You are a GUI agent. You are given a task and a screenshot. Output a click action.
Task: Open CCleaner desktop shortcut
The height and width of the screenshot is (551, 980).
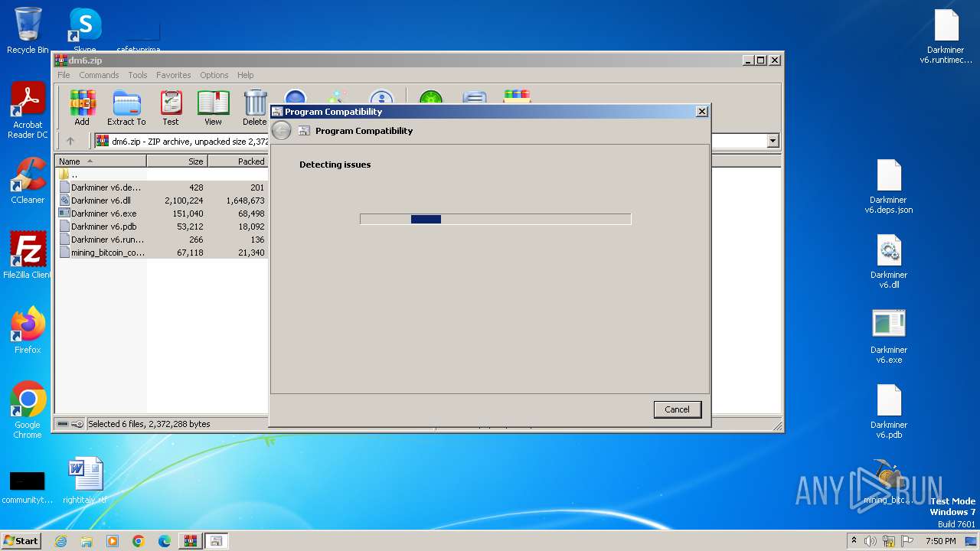coord(28,181)
